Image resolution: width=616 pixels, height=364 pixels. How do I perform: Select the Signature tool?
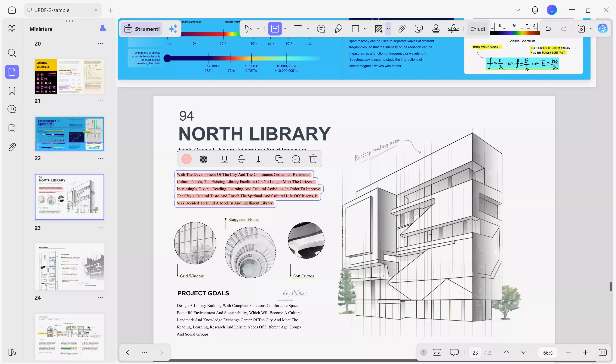453,29
